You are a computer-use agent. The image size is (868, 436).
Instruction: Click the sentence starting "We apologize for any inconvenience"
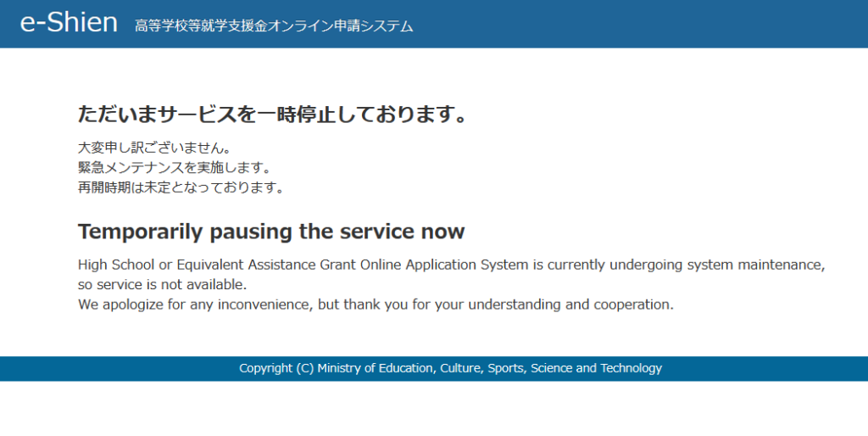click(x=376, y=305)
